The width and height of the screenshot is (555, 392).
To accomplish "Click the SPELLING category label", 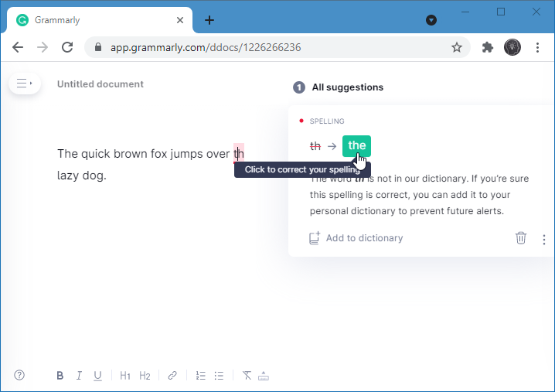I will point(327,121).
